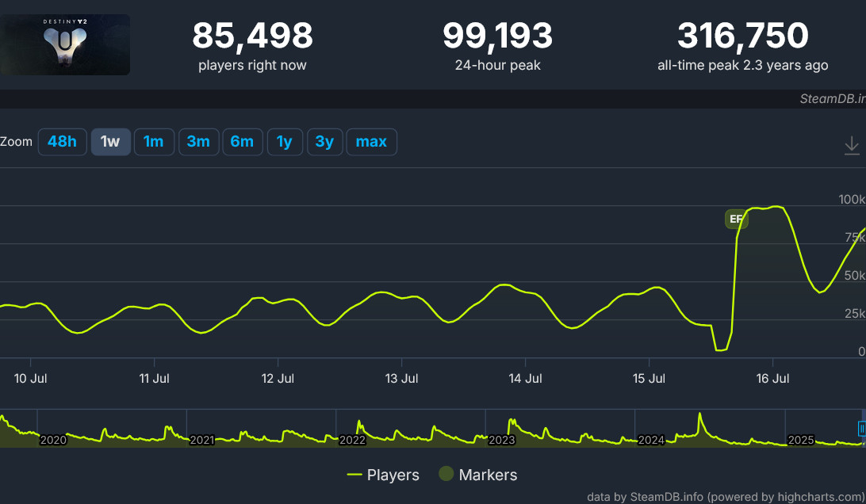Viewport: 866px width, 504px height.
Task: Set chart zoom to 3m
Action: tap(199, 142)
